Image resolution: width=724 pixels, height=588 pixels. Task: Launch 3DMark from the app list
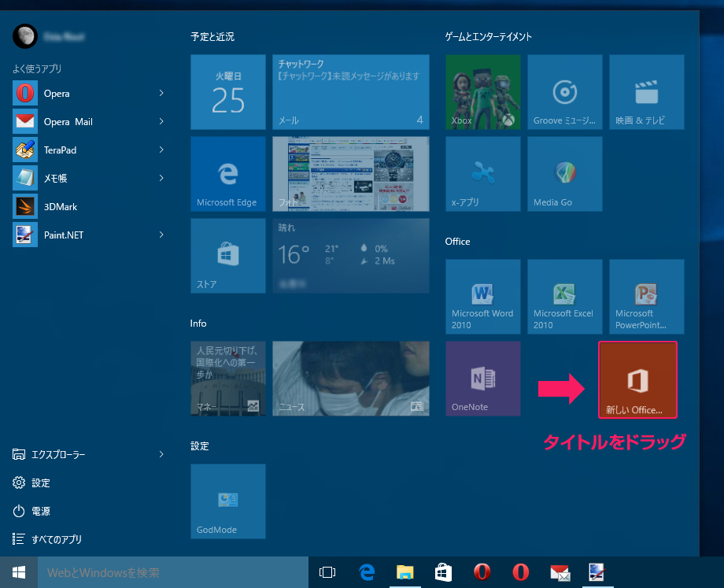click(87, 206)
